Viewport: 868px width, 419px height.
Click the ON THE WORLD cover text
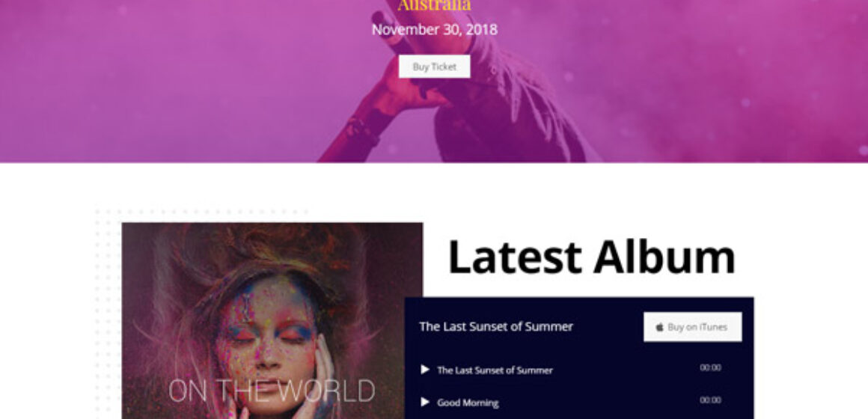272,391
